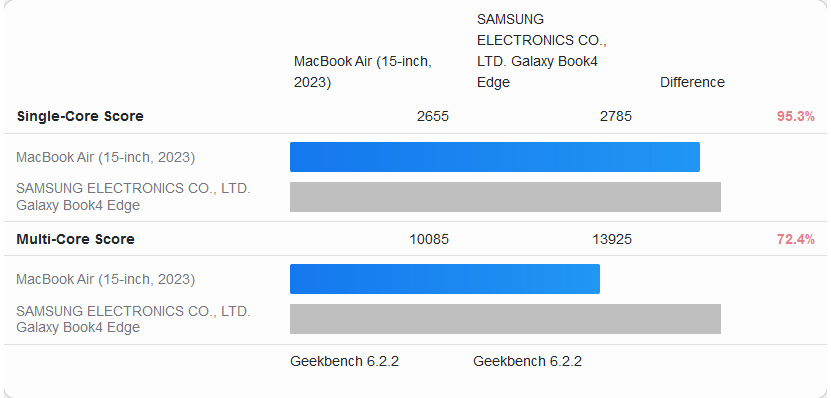Click the Difference column header

pyautogui.click(x=692, y=82)
